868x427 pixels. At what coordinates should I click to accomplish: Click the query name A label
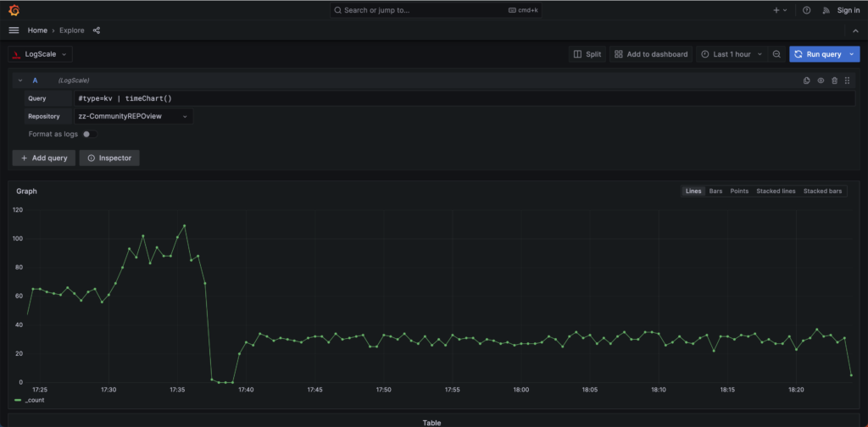pyautogui.click(x=35, y=80)
